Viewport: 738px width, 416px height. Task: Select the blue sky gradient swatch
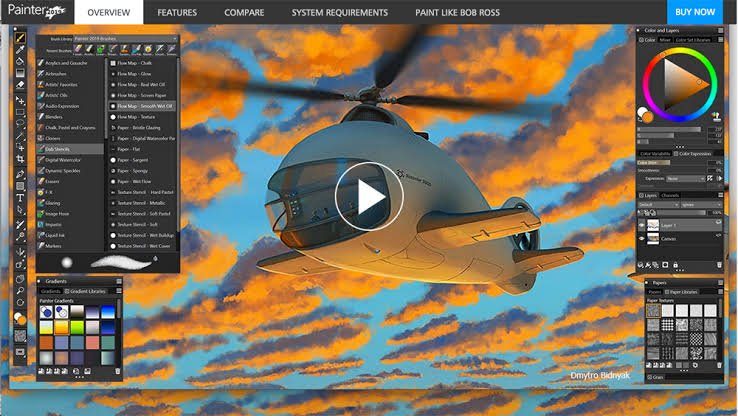[x=108, y=312]
